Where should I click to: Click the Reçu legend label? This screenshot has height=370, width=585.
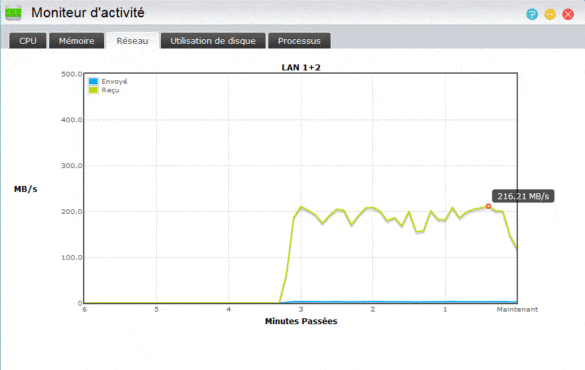coord(110,90)
